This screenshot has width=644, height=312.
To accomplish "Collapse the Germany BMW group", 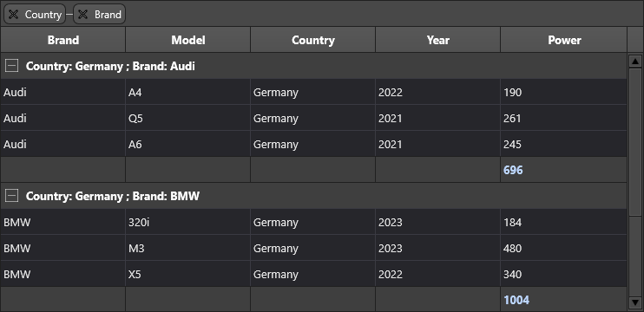I will point(12,196).
